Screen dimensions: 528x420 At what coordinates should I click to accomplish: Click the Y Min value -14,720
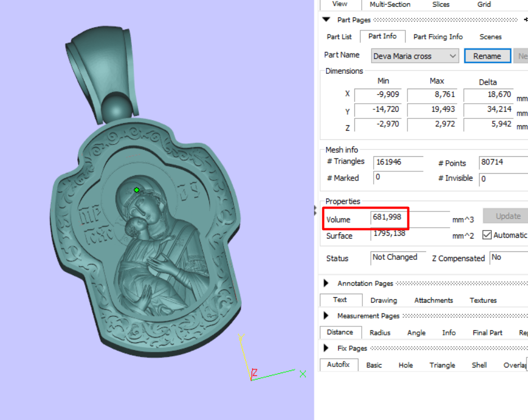coord(378,109)
